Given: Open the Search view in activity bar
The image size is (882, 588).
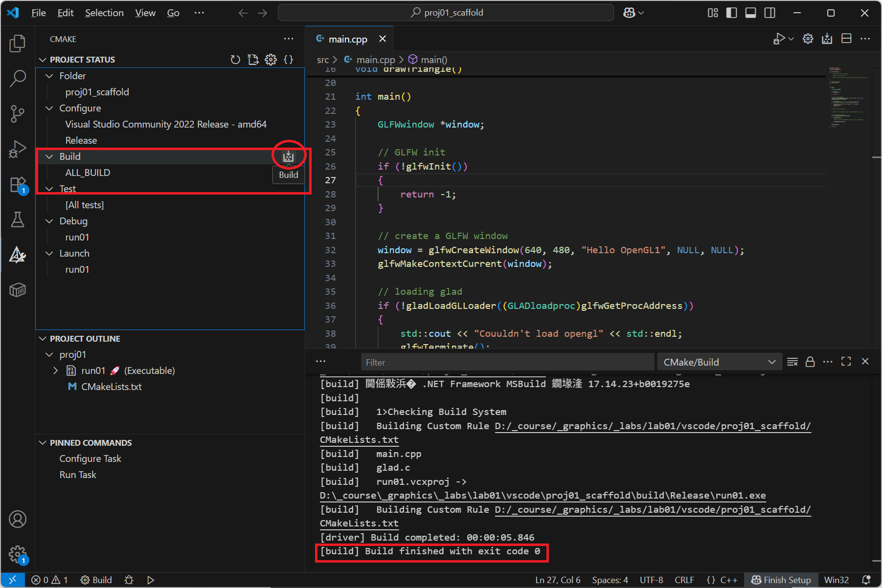Looking at the screenshot, I should (18, 78).
